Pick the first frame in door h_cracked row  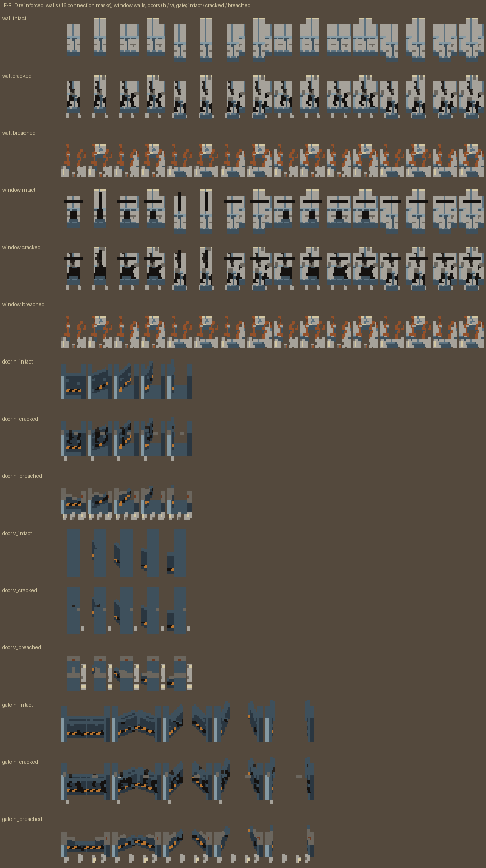(74, 440)
